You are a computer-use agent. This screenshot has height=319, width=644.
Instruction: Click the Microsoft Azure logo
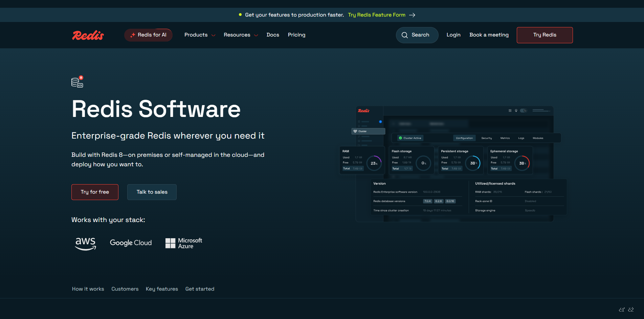pyautogui.click(x=184, y=243)
